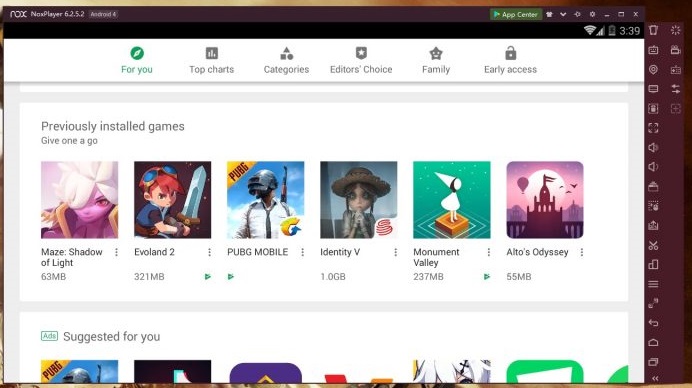692x388 pixels.
Task: Click the App Center button in title bar
Action: 515,14
